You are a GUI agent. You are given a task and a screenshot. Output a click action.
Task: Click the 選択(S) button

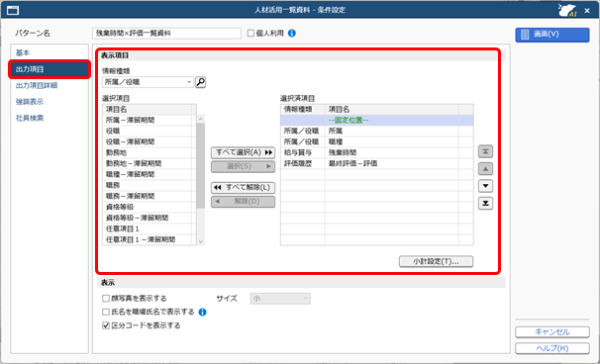point(243,166)
